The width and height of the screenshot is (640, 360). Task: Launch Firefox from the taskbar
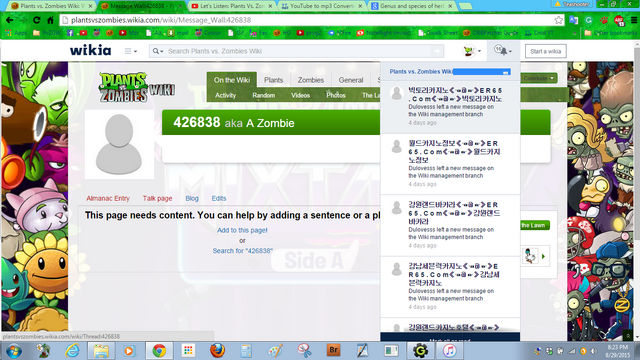pyautogui.click(x=217, y=351)
